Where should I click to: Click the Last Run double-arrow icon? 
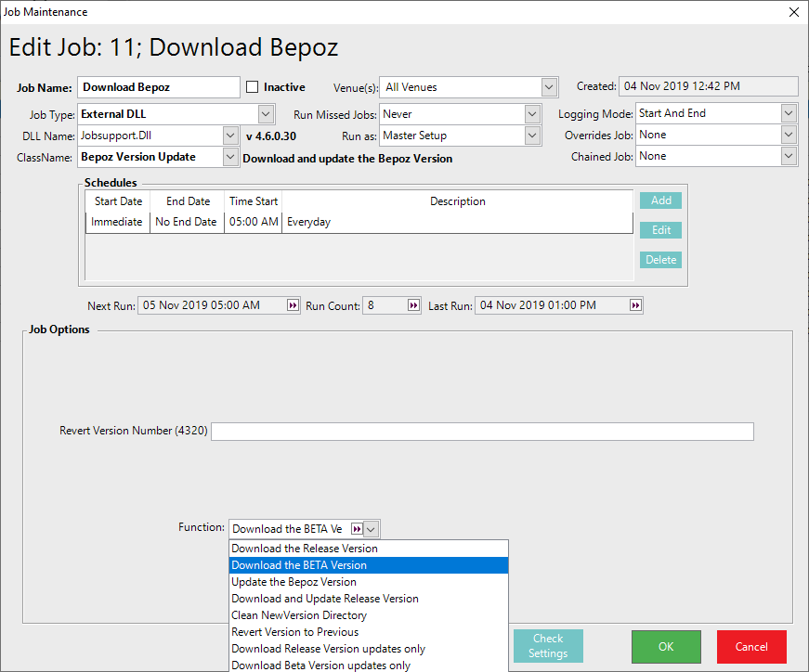pyautogui.click(x=635, y=305)
